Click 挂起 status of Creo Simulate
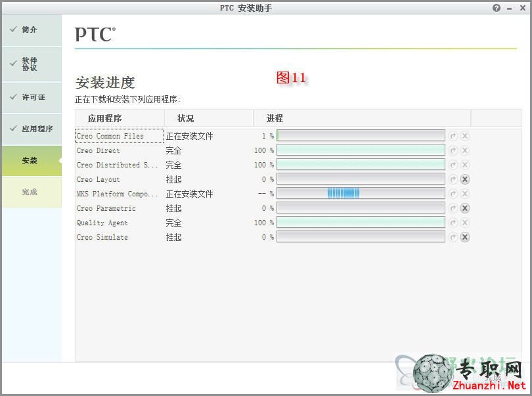Screen dimensions: 532x396 tap(173, 237)
